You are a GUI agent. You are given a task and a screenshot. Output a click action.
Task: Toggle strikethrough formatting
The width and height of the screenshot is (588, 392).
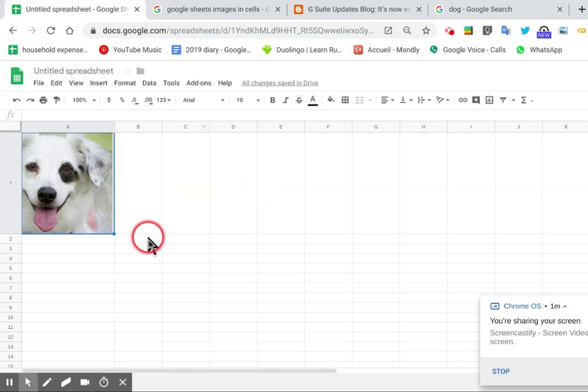pos(299,100)
